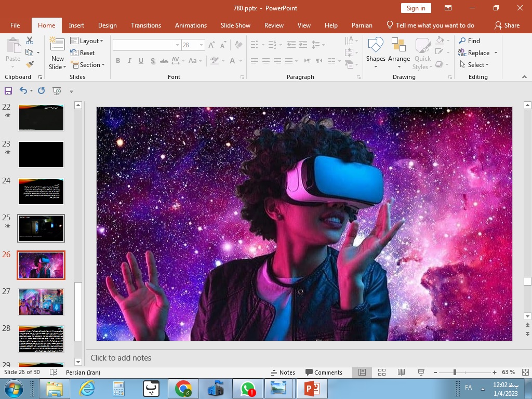Select slide 27 thumbnail
Image resolution: width=532 pixels, height=399 pixels.
click(41, 302)
